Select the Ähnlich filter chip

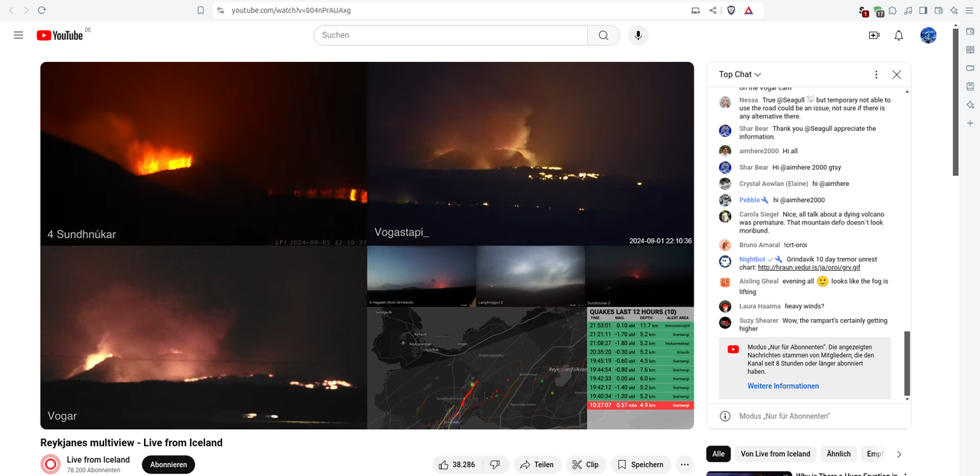[838, 454]
